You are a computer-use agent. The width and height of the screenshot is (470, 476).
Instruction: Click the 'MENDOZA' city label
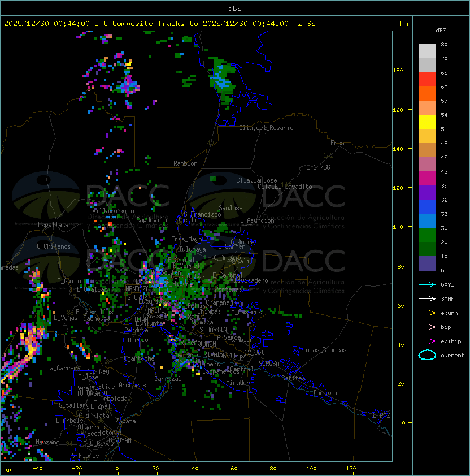tap(137, 288)
